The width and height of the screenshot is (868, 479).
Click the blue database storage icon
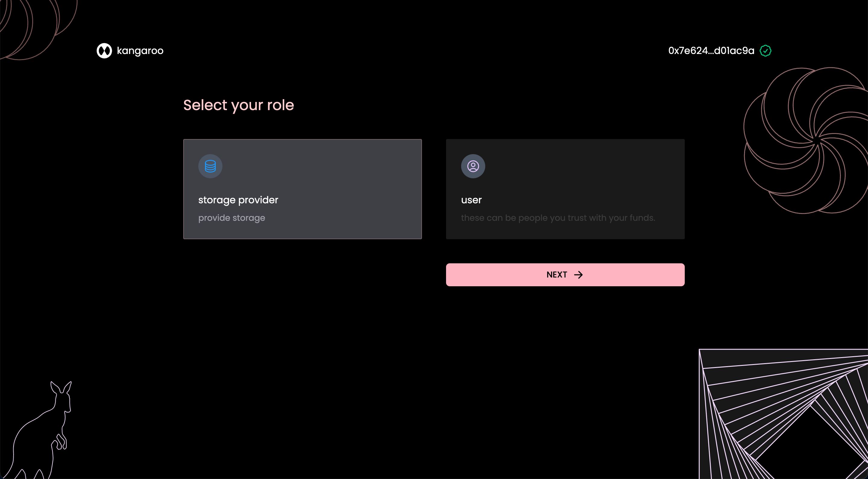210,166
